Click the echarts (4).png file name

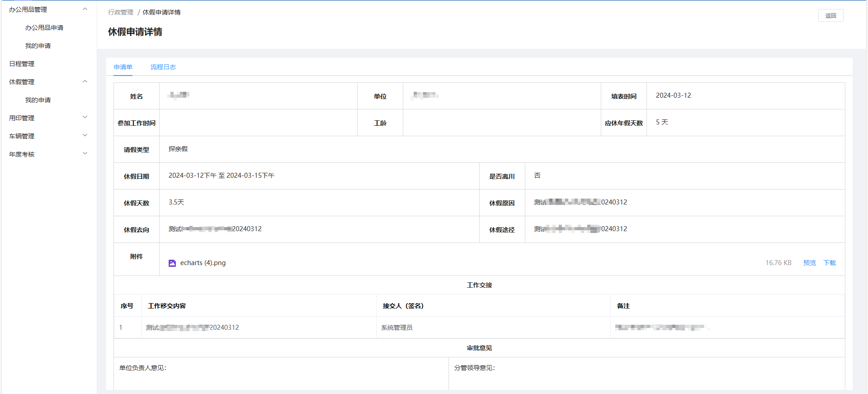click(x=203, y=263)
